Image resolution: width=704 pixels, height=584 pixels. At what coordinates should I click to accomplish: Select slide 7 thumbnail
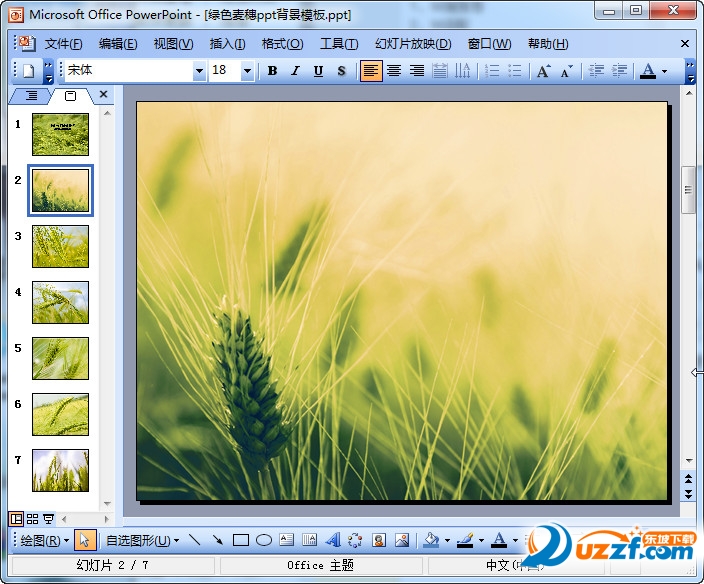(x=60, y=470)
